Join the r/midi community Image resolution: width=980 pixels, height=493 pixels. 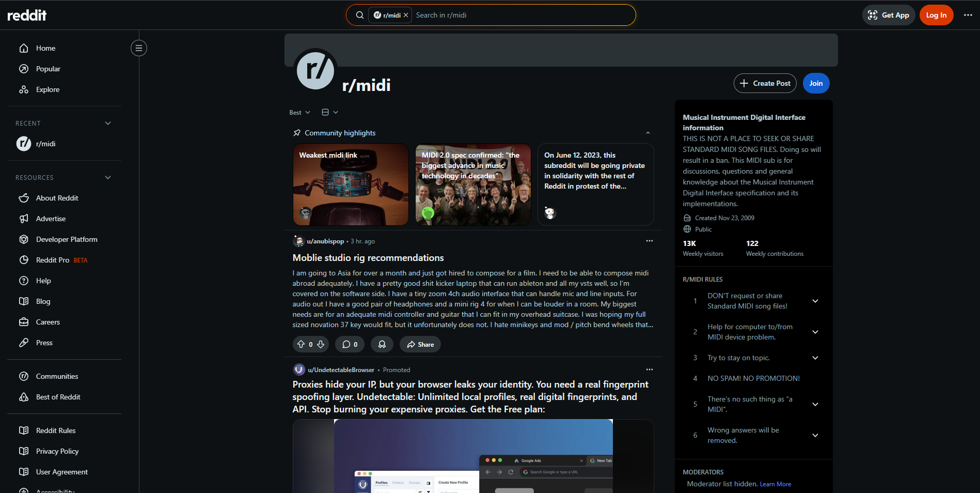pos(816,83)
